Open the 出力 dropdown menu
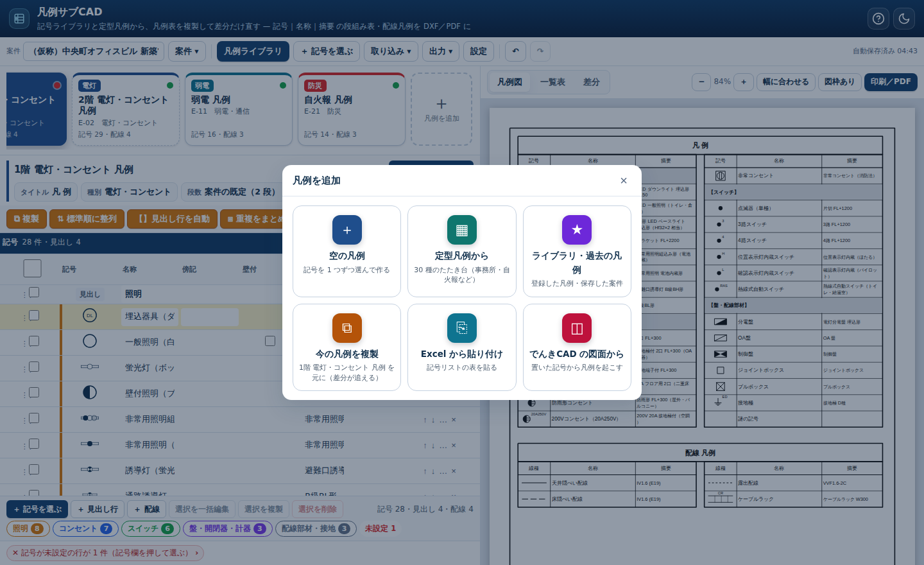924x565 pixels. tap(441, 51)
